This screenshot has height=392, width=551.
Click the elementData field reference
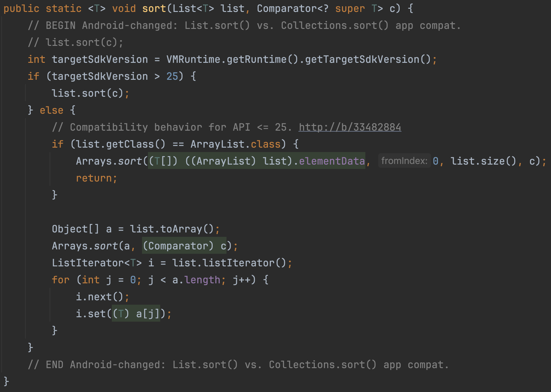pos(332,161)
